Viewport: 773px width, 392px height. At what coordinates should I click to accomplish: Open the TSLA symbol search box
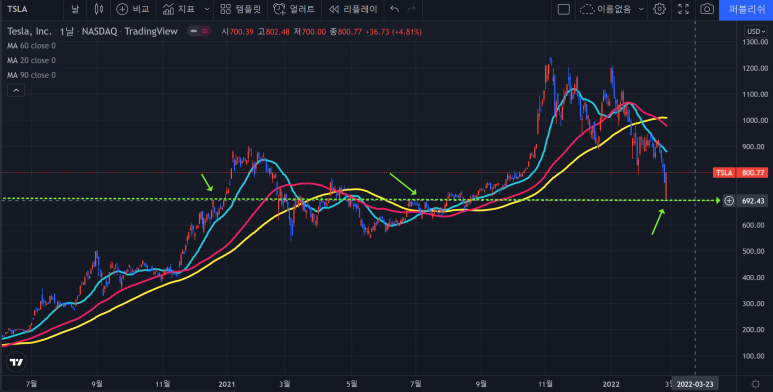[17, 9]
